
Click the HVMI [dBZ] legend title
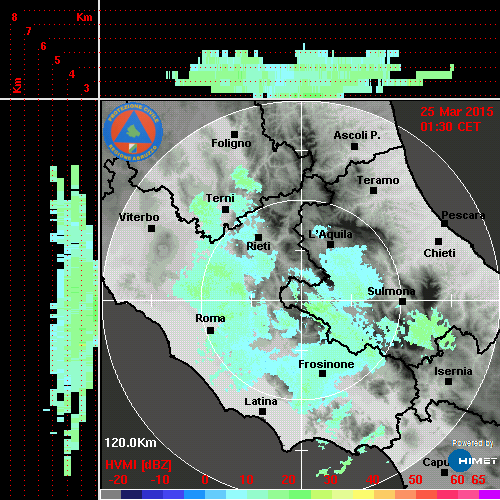138,465
